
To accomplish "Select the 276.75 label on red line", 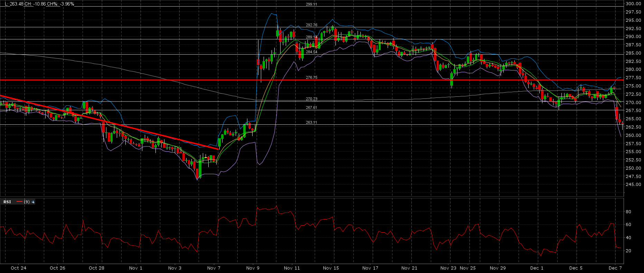I will pos(311,78).
